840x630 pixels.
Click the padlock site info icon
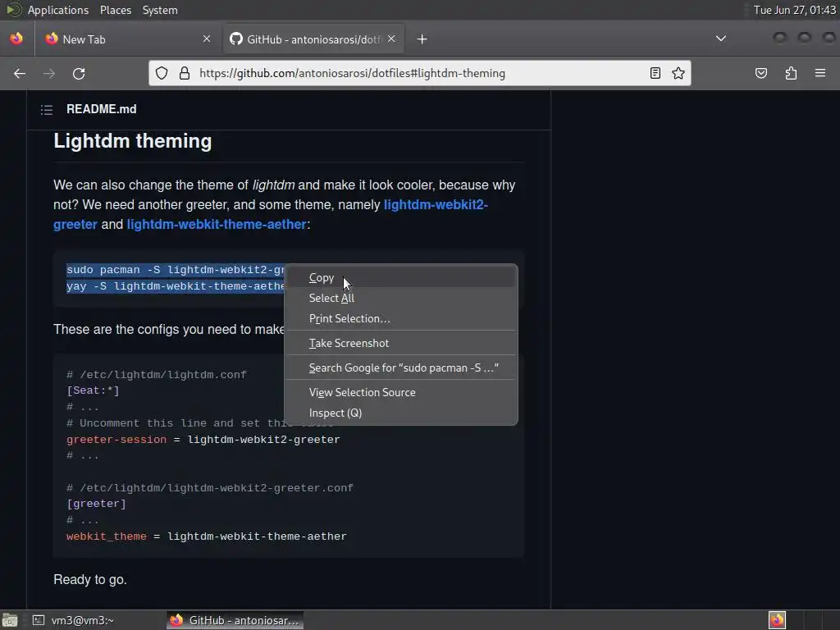pyautogui.click(x=185, y=73)
